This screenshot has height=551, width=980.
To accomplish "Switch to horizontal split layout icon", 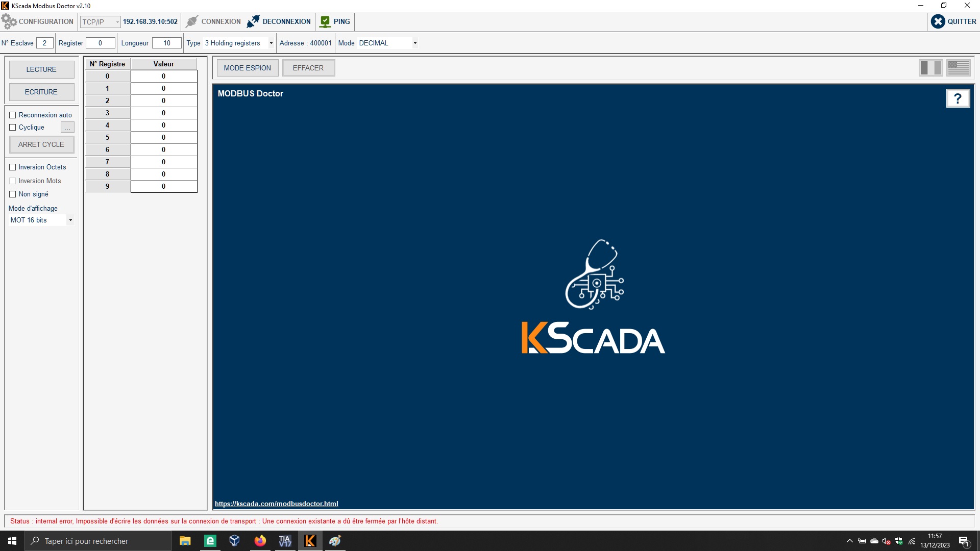I will 958,68.
